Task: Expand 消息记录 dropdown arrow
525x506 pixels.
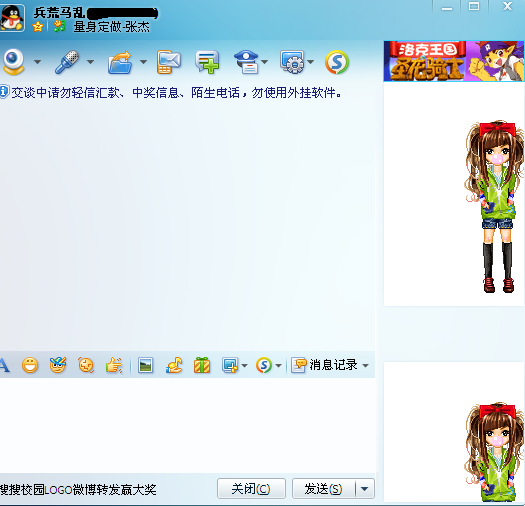Action: 366,365
